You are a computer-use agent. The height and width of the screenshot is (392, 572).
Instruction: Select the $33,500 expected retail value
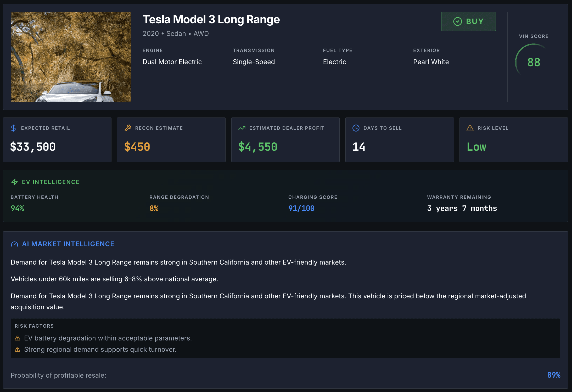point(33,147)
